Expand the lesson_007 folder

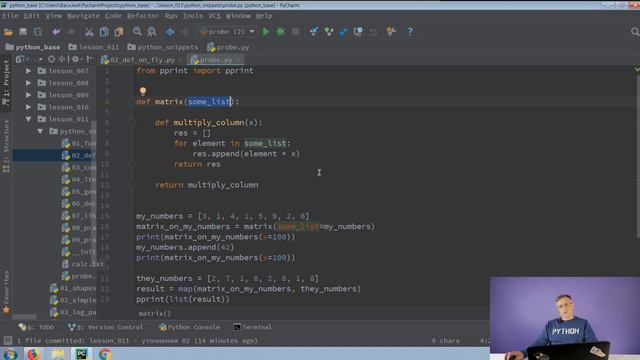point(28,71)
